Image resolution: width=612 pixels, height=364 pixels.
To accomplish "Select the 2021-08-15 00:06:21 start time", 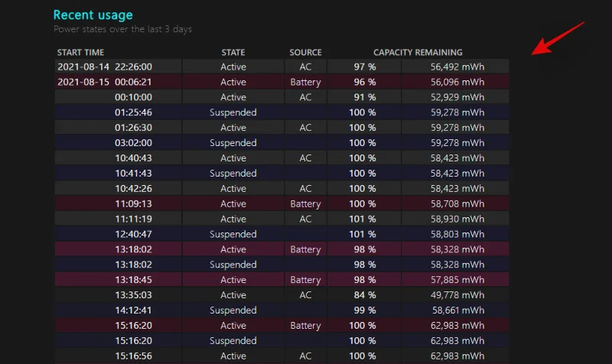I will [x=105, y=82].
